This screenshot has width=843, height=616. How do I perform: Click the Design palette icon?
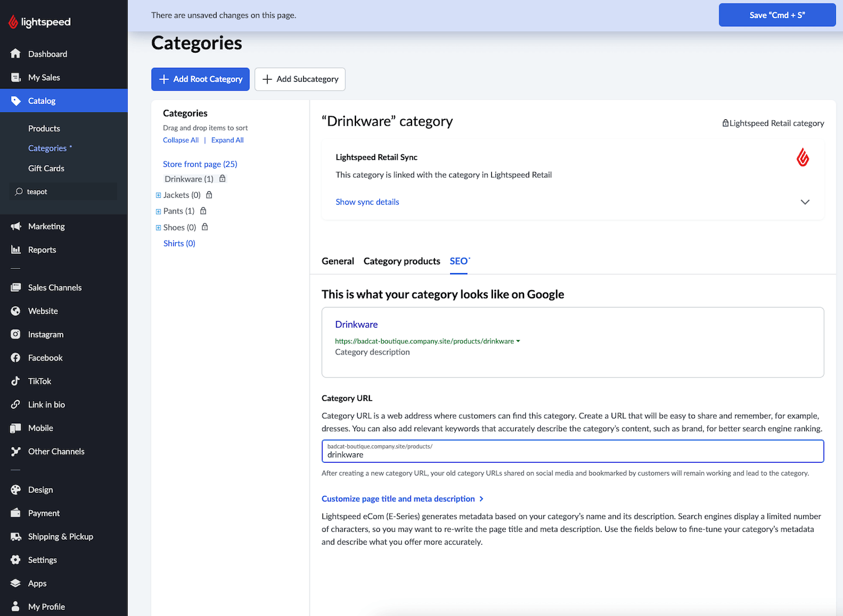pos(16,490)
